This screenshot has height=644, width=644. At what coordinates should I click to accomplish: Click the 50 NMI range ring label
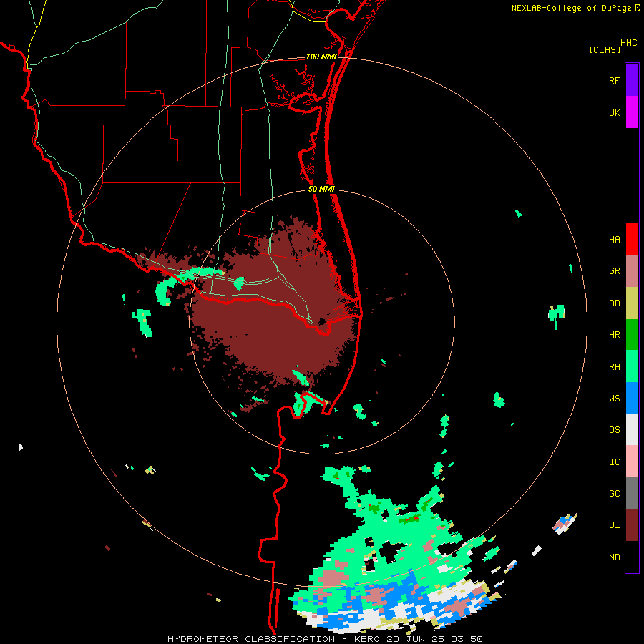(321, 189)
